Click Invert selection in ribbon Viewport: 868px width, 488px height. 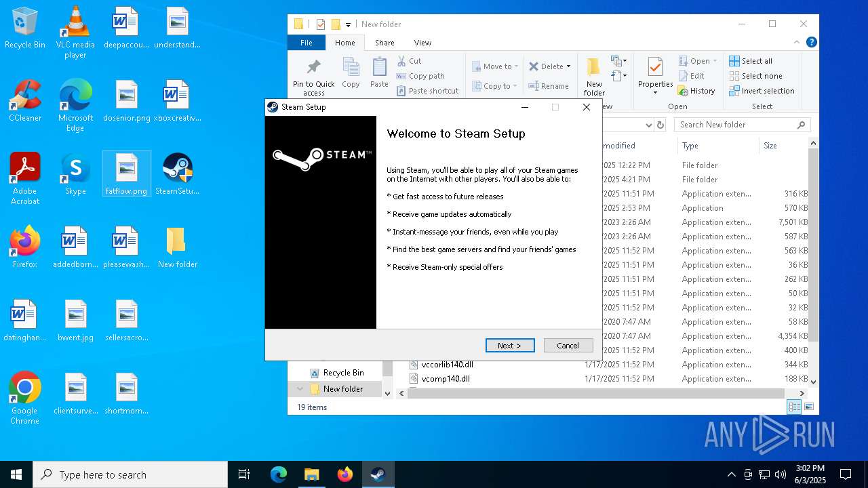click(x=762, y=91)
